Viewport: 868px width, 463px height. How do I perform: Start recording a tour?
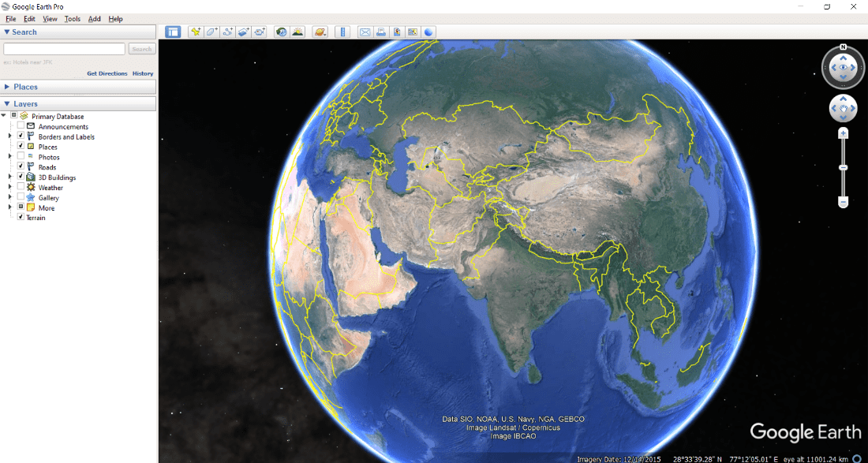pyautogui.click(x=260, y=32)
